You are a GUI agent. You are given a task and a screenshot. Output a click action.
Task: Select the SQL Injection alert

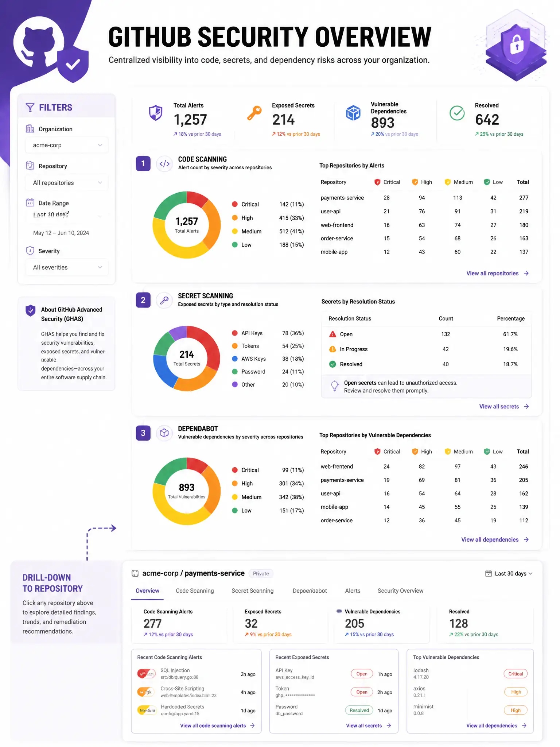[196, 674]
